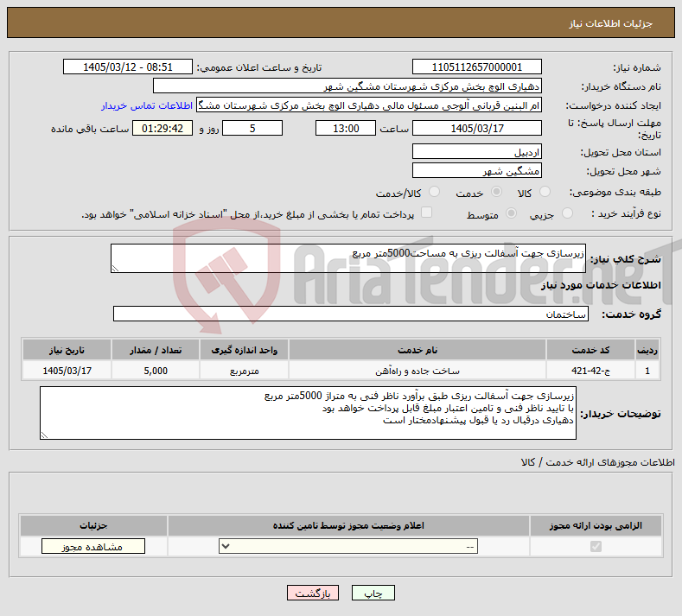The height and width of the screenshot is (616, 682).
Task: Click the شماره نیاز field 1105112657000001
Action: pos(476,67)
